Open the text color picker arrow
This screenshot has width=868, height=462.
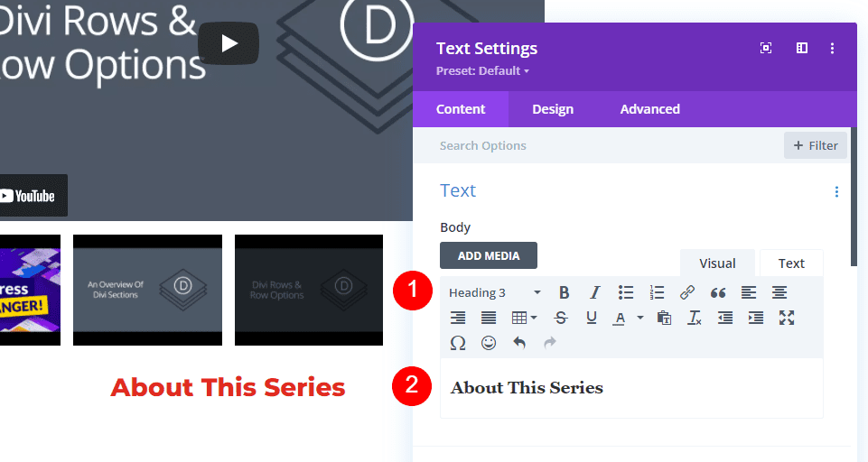(640, 318)
